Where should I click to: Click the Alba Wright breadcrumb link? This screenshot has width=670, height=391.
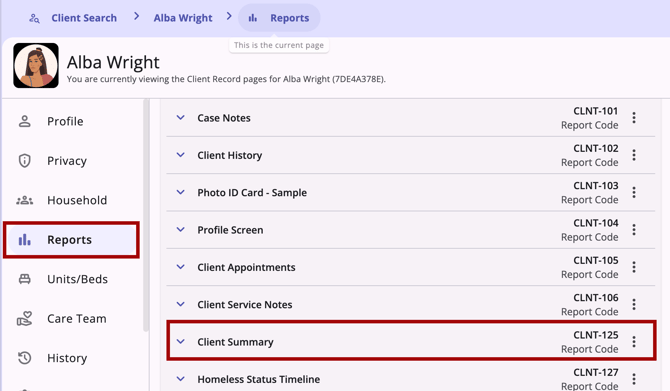pyautogui.click(x=183, y=18)
